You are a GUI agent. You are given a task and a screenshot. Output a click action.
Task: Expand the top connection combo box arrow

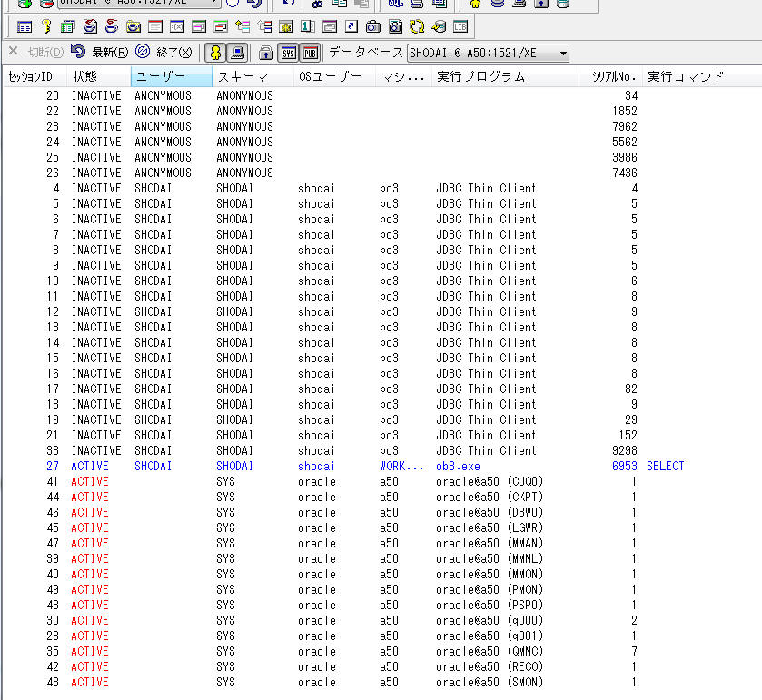[x=213, y=3]
